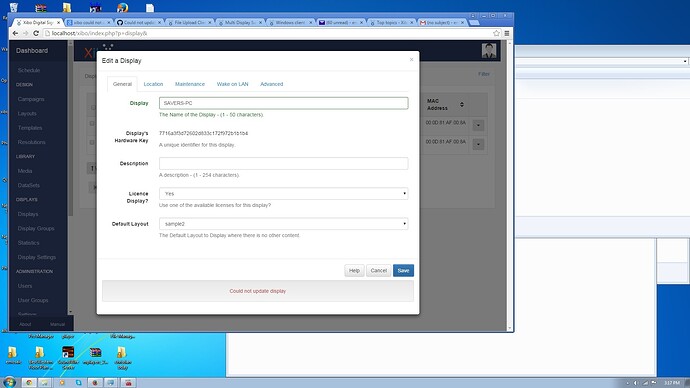Open Recycle Bin on the desktop
Image resolution: width=690 pixels, height=388 pixels.
14,7
